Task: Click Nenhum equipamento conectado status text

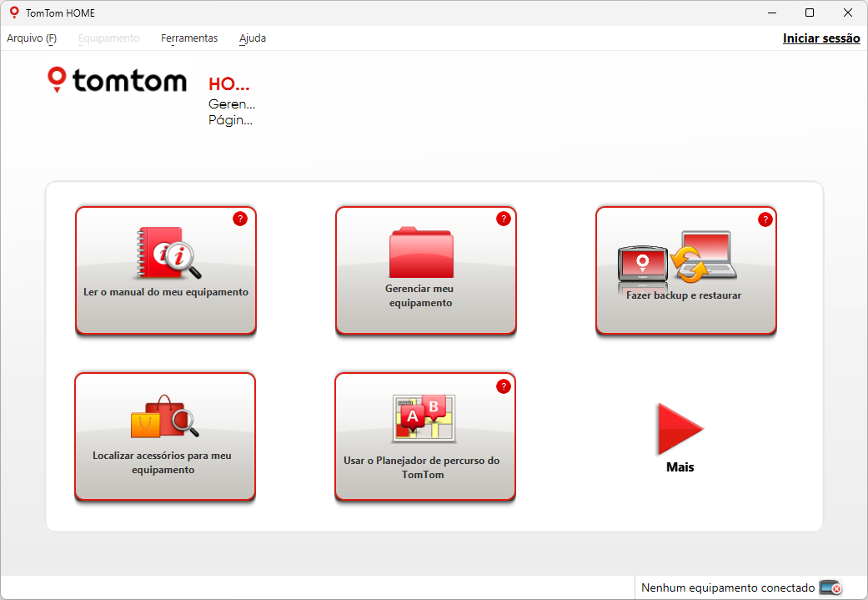Action: (x=728, y=587)
